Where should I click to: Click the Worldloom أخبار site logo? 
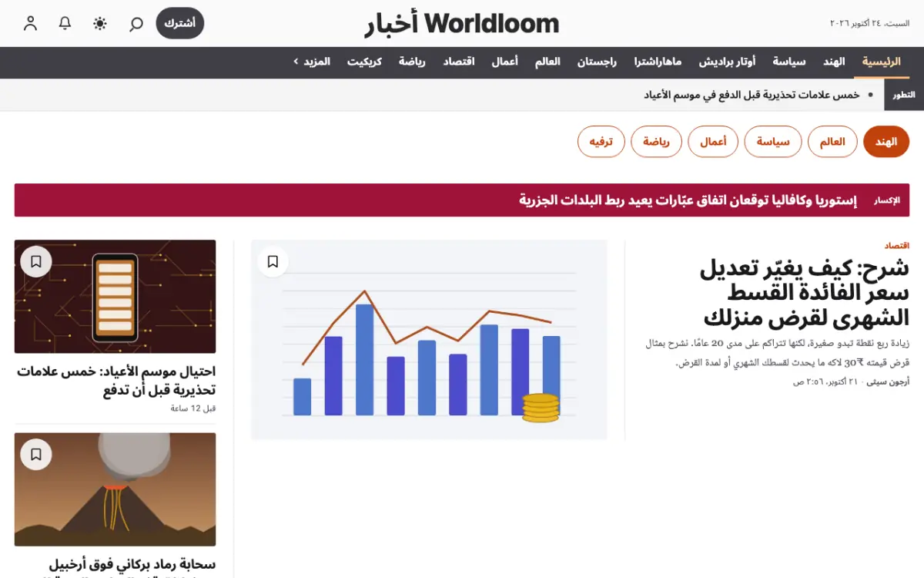(x=462, y=23)
